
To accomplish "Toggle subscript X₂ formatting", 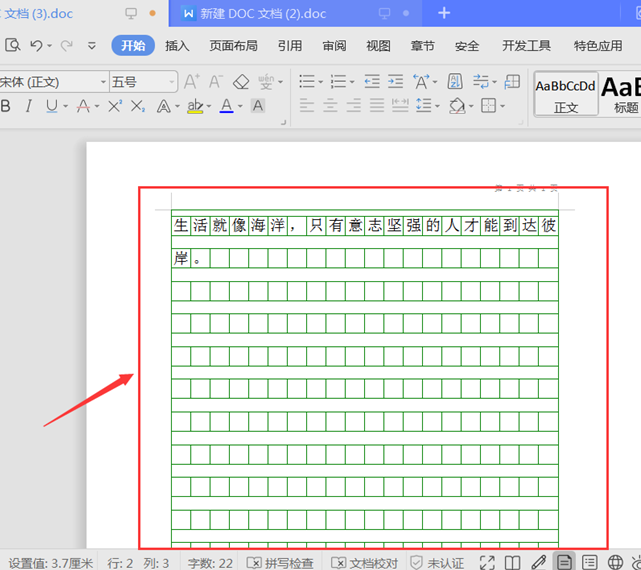I will [x=138, y=106].
